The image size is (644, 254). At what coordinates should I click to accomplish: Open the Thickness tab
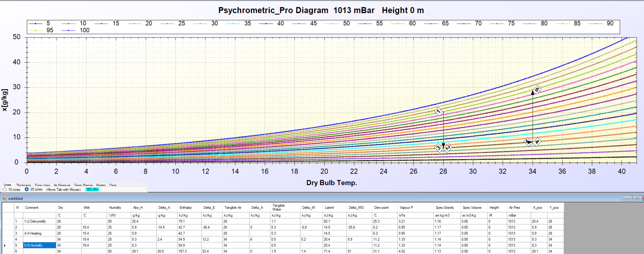23,185
